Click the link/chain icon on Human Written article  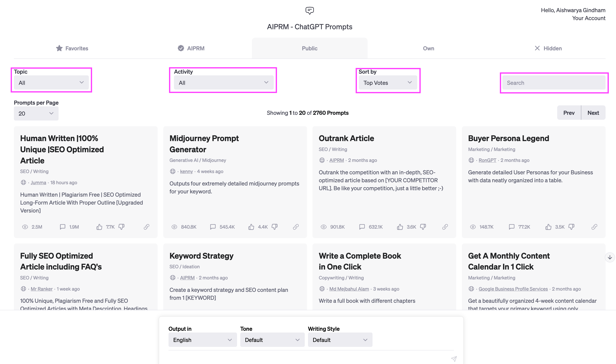(x=146, y=226)
